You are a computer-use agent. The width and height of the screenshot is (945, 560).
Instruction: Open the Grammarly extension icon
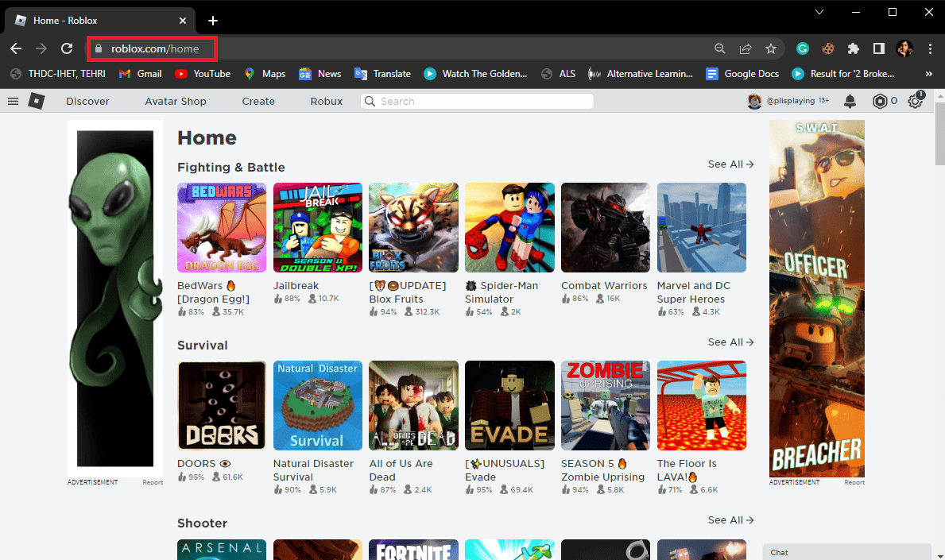(803, 48)
